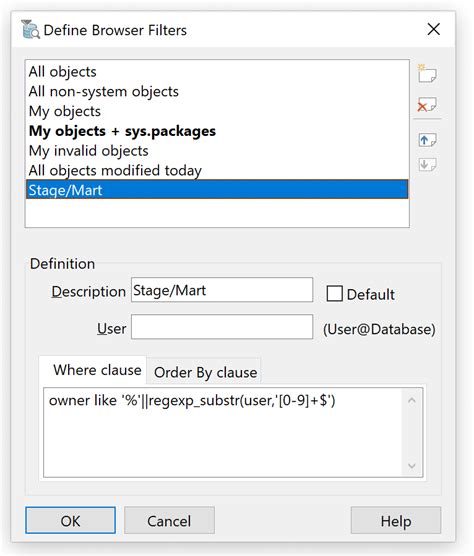Cancel the filter changes
This screenshot has height=556, width=474.
point(169,521)
